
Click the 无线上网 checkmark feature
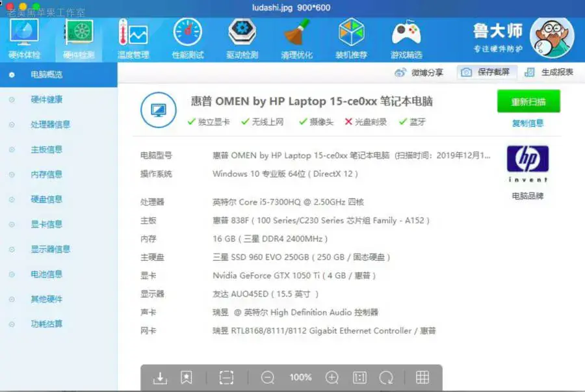tap(263, 122)
